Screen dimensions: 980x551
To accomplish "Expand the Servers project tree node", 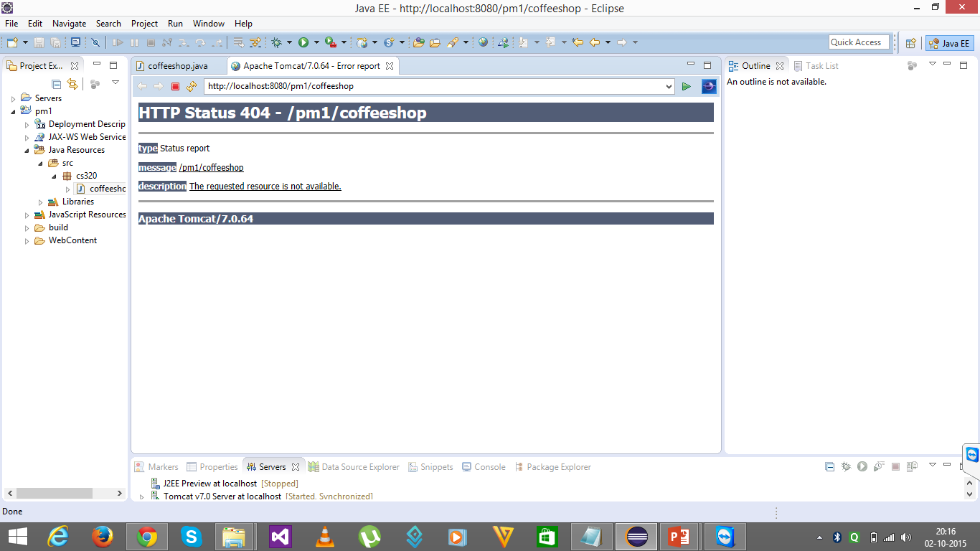I will [13, 98].
